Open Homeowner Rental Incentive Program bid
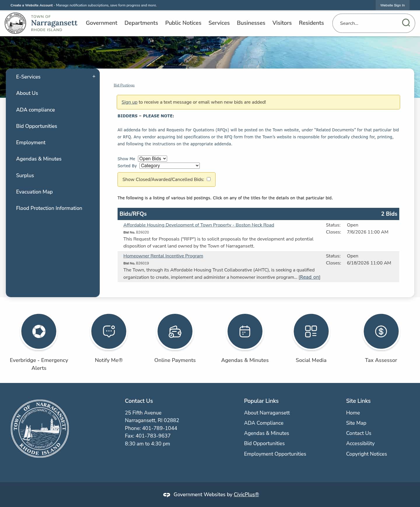 point(163,256)
